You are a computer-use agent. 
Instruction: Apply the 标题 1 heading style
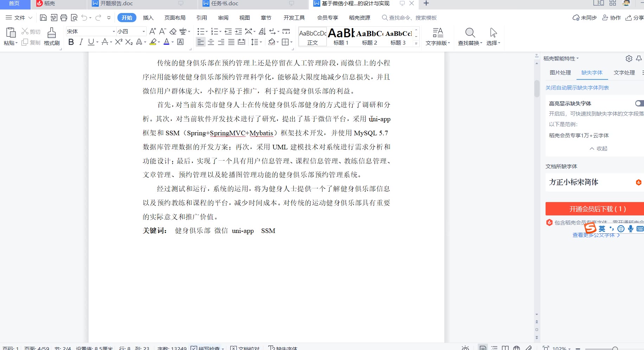(341, 37)
